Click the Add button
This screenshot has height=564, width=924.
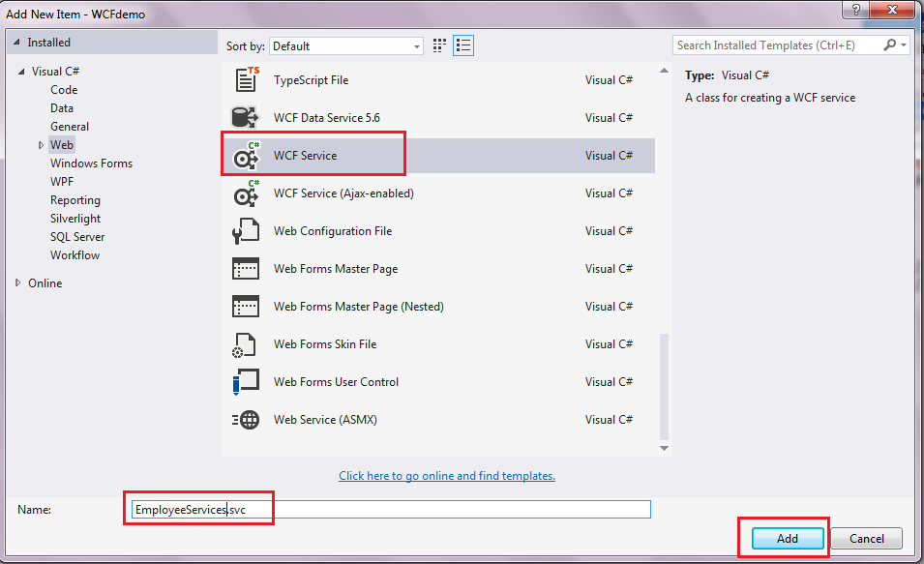pos(788,538)
